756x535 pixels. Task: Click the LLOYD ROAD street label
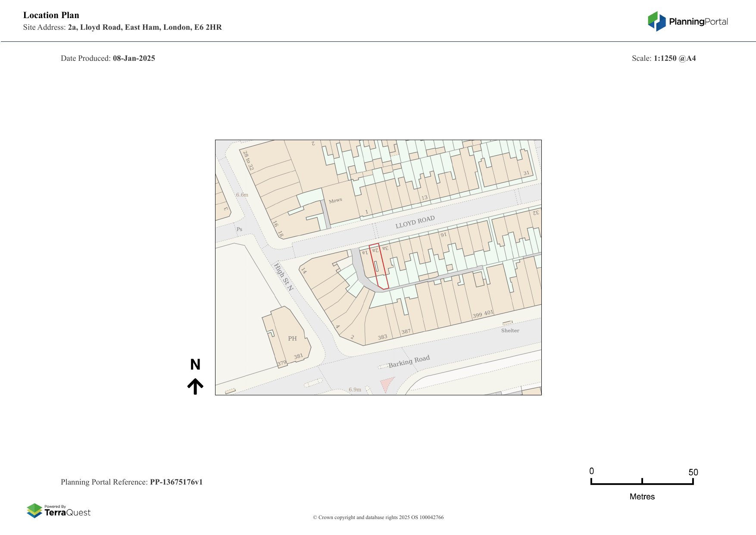(415, 222)
